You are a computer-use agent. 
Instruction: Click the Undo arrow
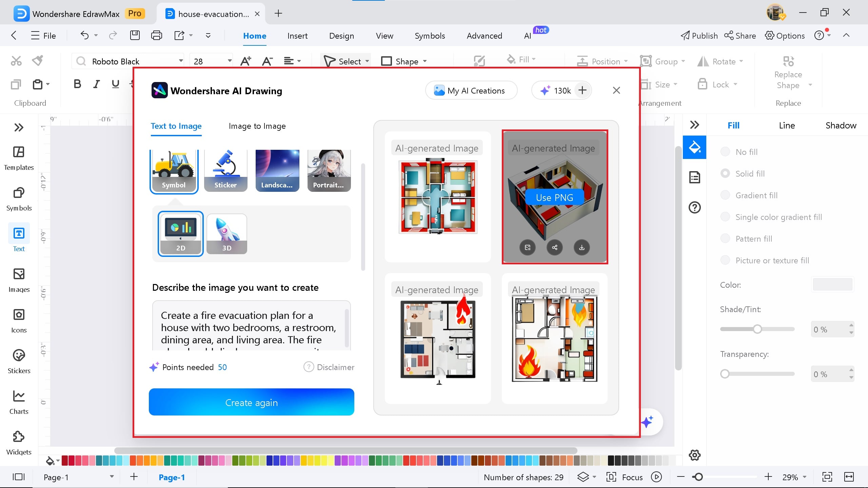[84, 35]
